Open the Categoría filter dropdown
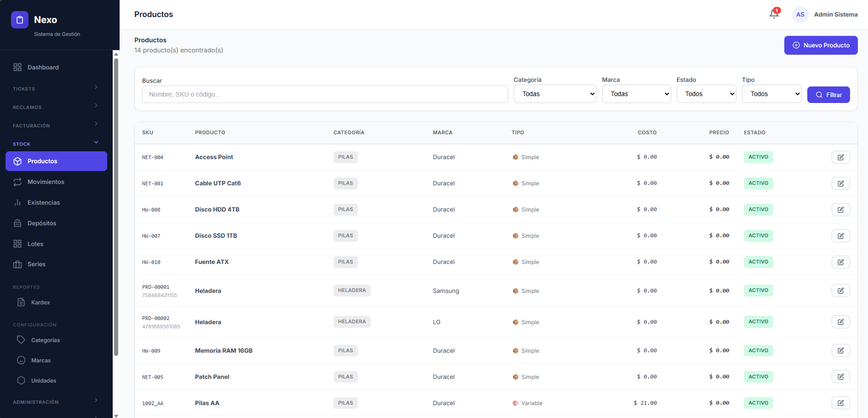Image resolution: width=868 pixels, height=418 pixels. pyautogui.click(x=555, y=94)
